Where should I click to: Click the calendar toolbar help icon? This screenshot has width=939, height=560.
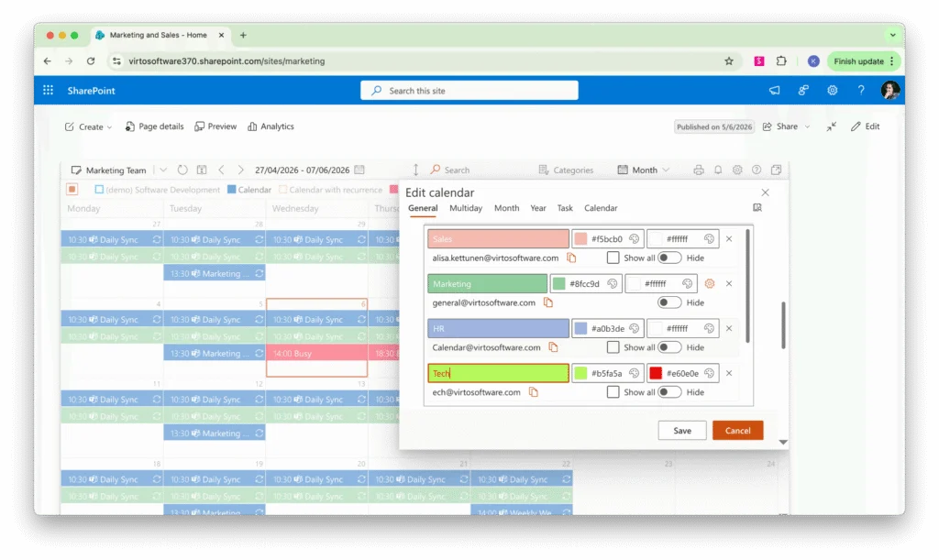click(757, 170)
